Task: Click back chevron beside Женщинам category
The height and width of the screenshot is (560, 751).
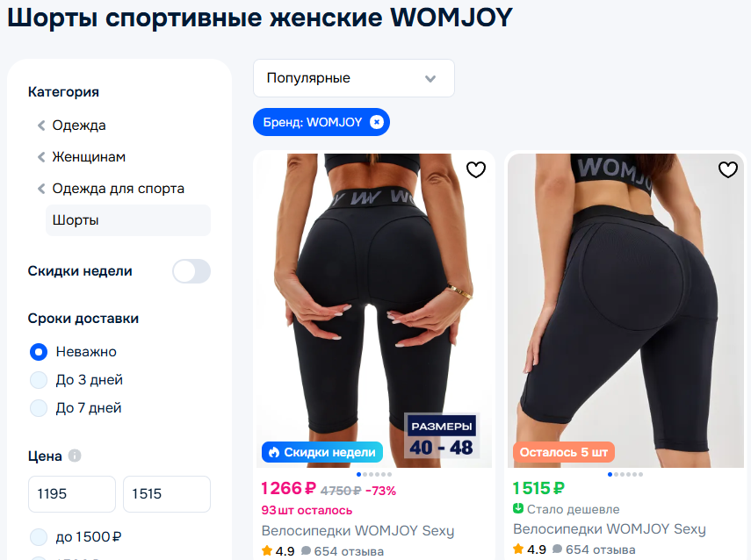Action: click(41, 157)
